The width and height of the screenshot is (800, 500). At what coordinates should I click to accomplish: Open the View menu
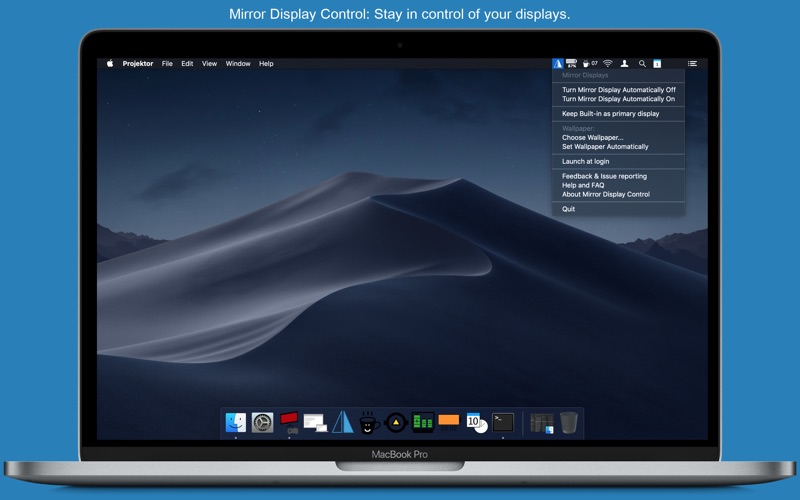pos(209,64)
